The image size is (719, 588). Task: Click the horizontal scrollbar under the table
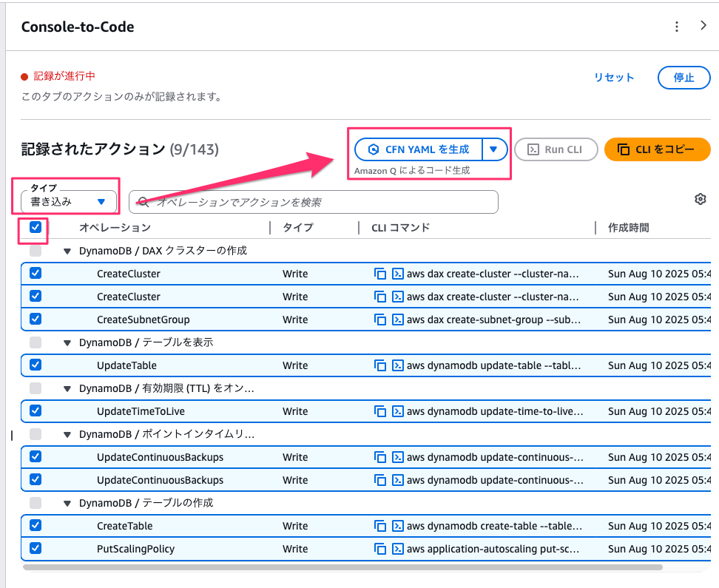coord(342,567)
